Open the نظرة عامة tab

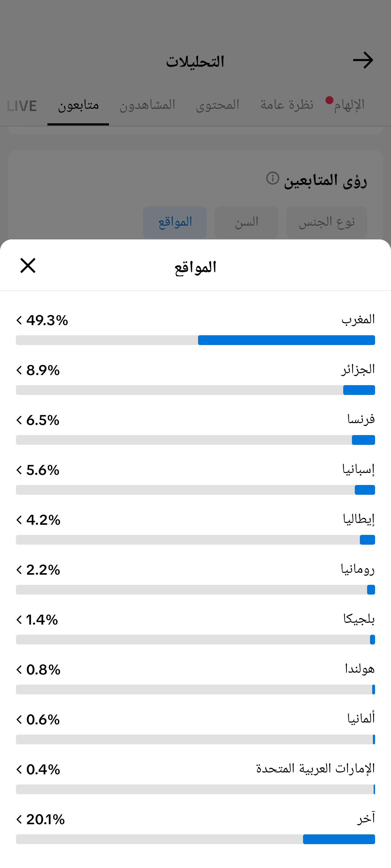click(x=287, y=105)
